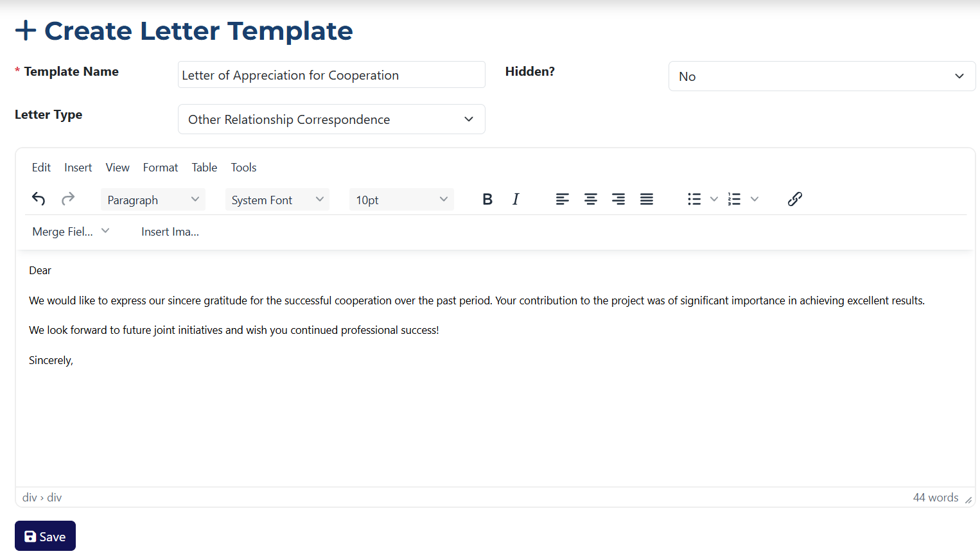Undo the last edit in the editor
Viewport: 980px width, 556px height.
[38, 199]
